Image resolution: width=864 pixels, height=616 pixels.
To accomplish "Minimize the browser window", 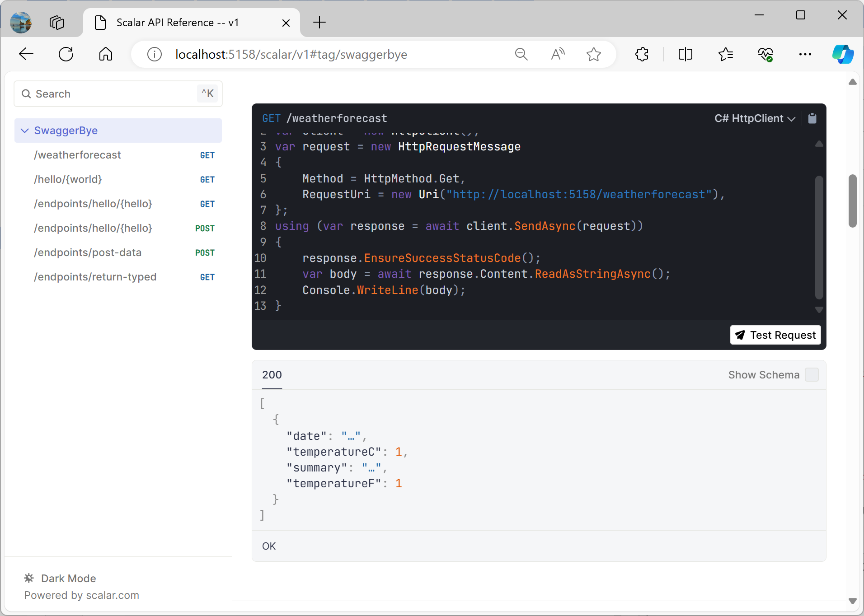I will click(759, 15).
